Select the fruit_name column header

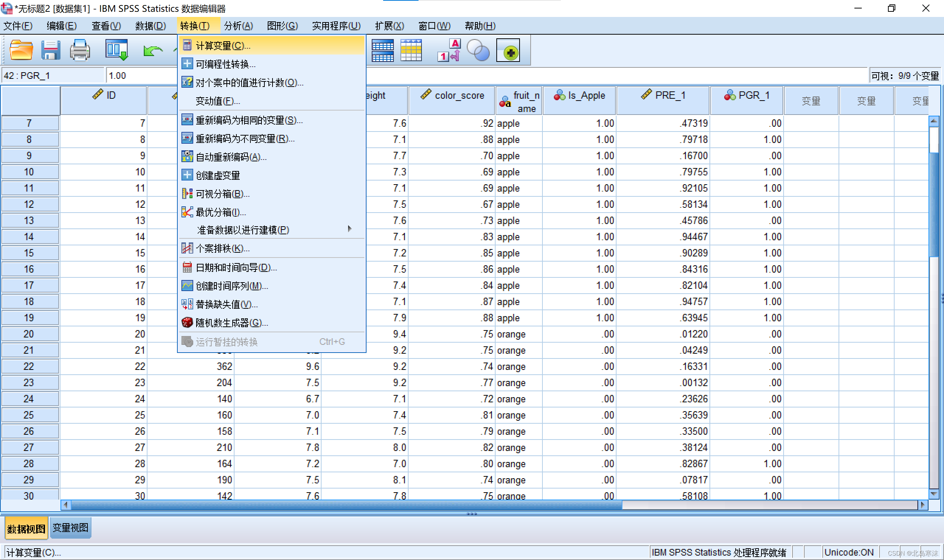tap(519, 100)
